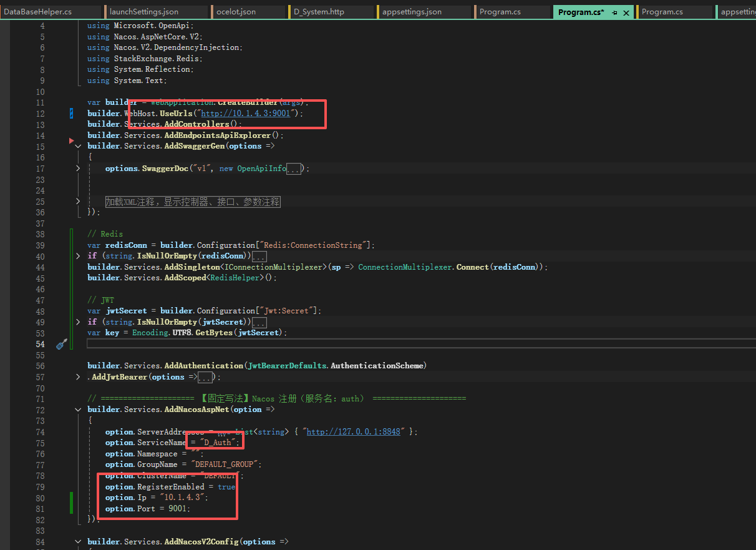Click the "10.1.4.3" value of option.Ip

click(183, 498)
